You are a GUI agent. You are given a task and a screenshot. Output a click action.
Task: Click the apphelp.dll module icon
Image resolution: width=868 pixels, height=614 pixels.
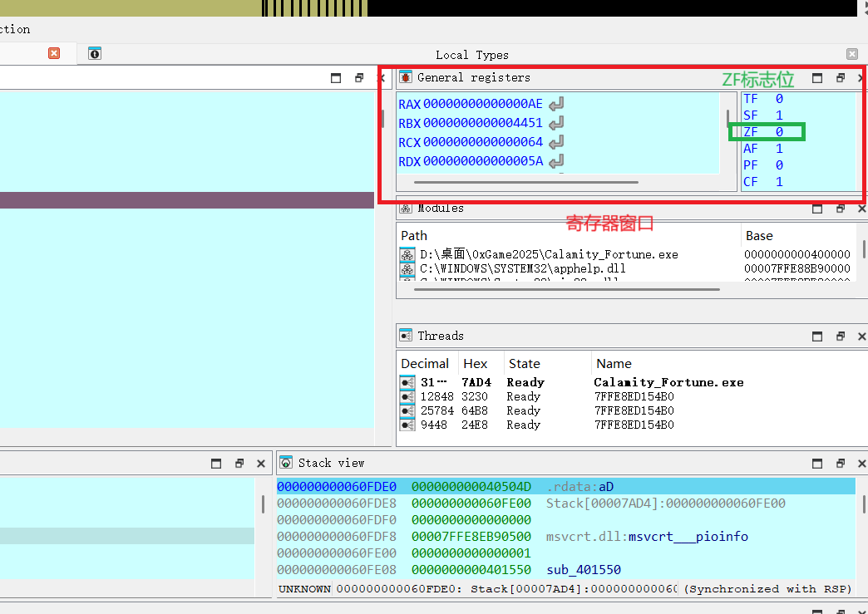pos(407,269)
